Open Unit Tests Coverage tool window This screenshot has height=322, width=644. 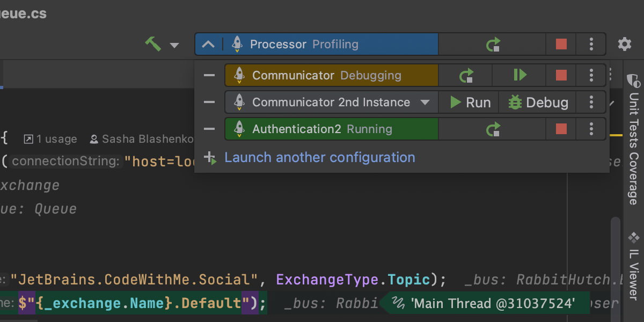click(x=634, y=138)
